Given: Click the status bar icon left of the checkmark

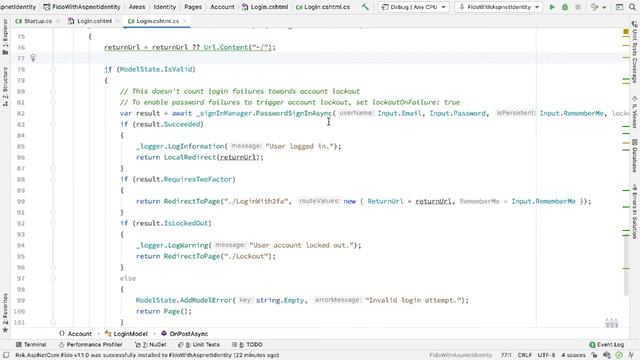Looking at the screenshot, I should pyautogui.click(x=607, y=355).
